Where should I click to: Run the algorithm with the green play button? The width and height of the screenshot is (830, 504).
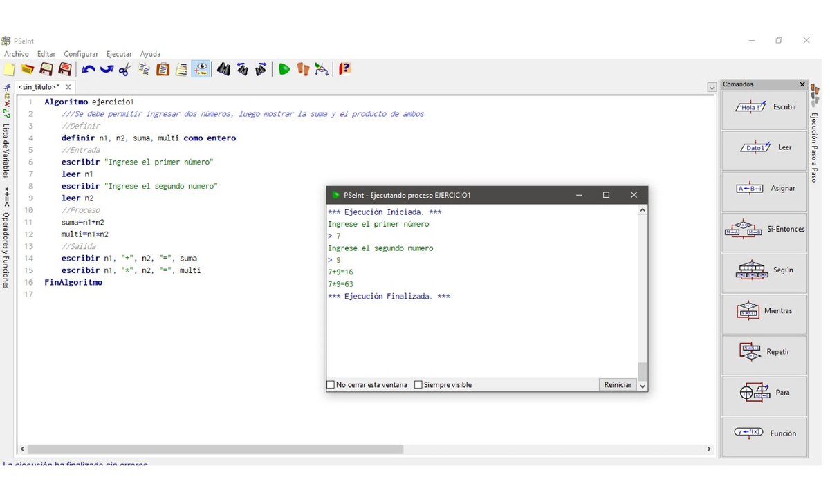pyautogui.click(x=284, y=69)
